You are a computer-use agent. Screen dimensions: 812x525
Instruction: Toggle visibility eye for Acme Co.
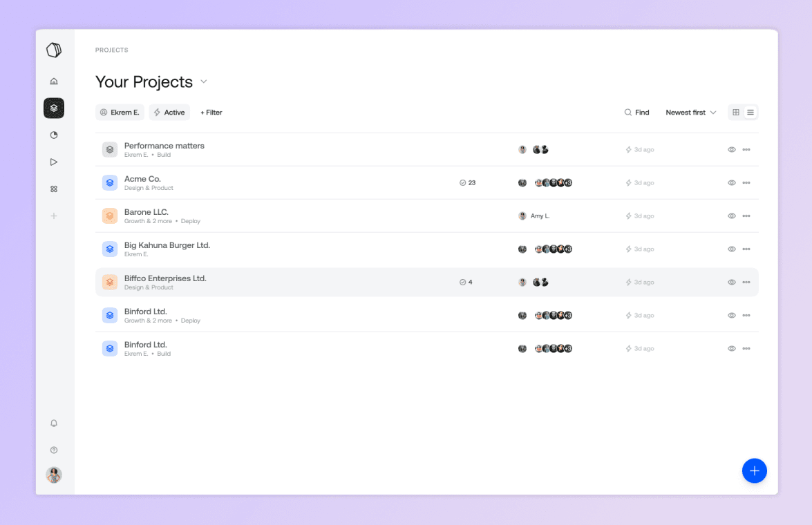(x=731, y=183)
